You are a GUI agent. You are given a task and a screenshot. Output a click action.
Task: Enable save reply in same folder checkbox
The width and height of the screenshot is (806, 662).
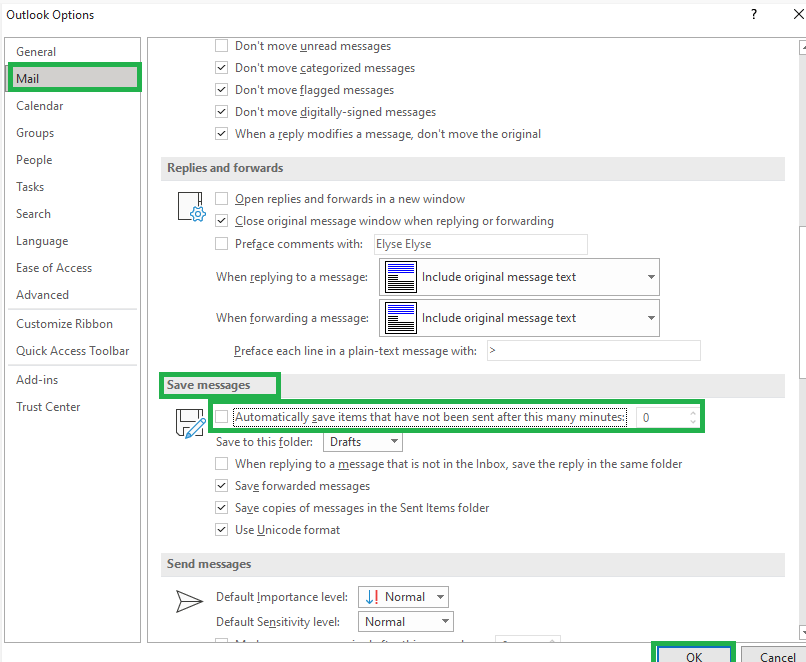pyautogui.click(x=222, y=464)
